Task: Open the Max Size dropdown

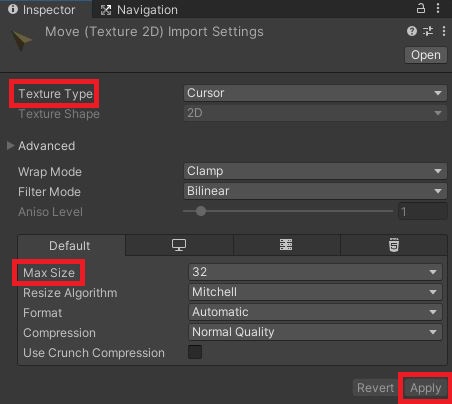Action: pos(315,272)
